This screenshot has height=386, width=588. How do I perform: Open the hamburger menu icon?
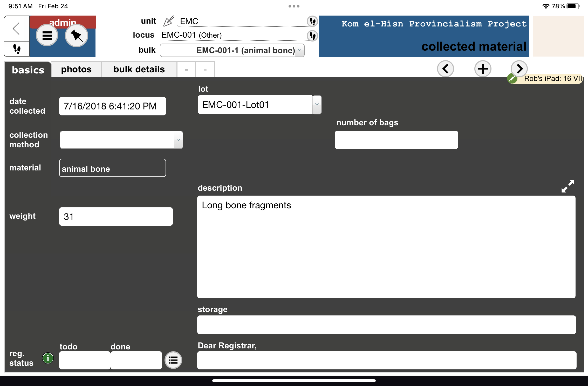click(47, 35)
